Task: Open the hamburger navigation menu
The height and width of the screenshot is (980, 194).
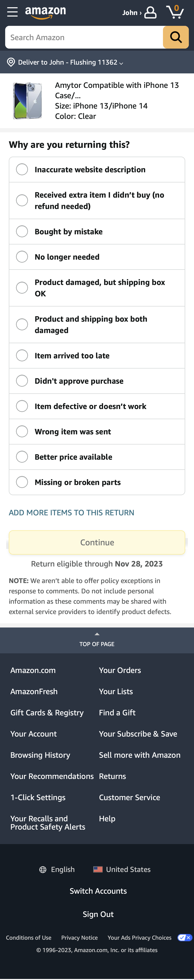Action: click(12, 11)
